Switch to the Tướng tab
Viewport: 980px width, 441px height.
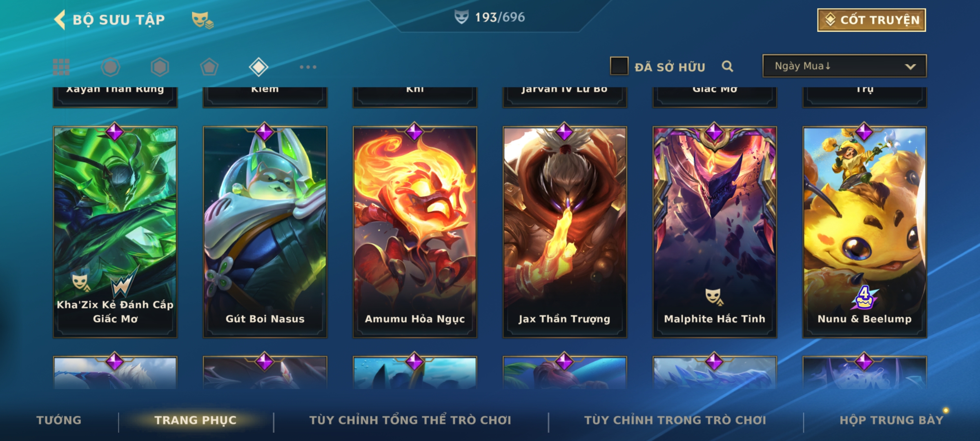(59, 420)
